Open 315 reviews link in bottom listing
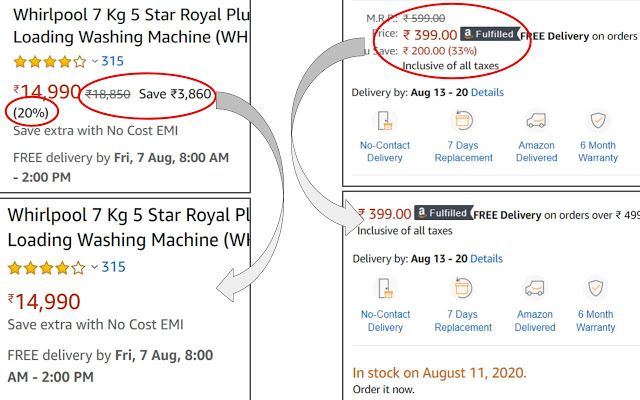The image size is (640, 400). pyautogui.click(x=113, y=267)
